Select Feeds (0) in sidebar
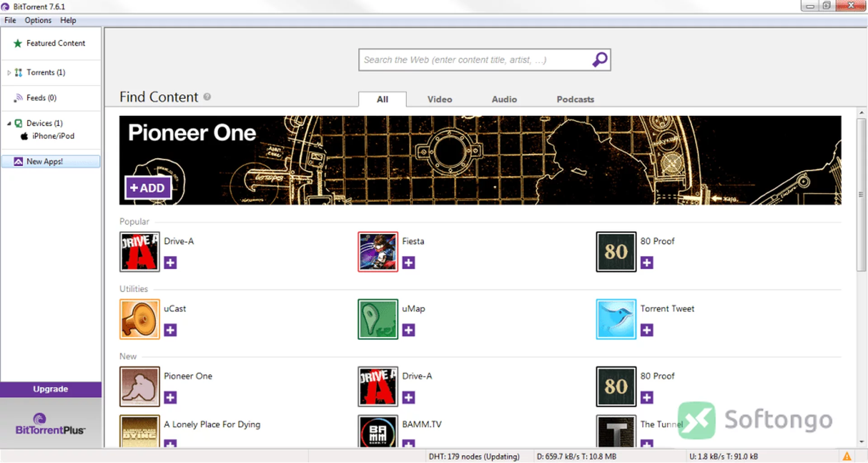This screenshot has width=868, height=463. click(x=51, y=98)
